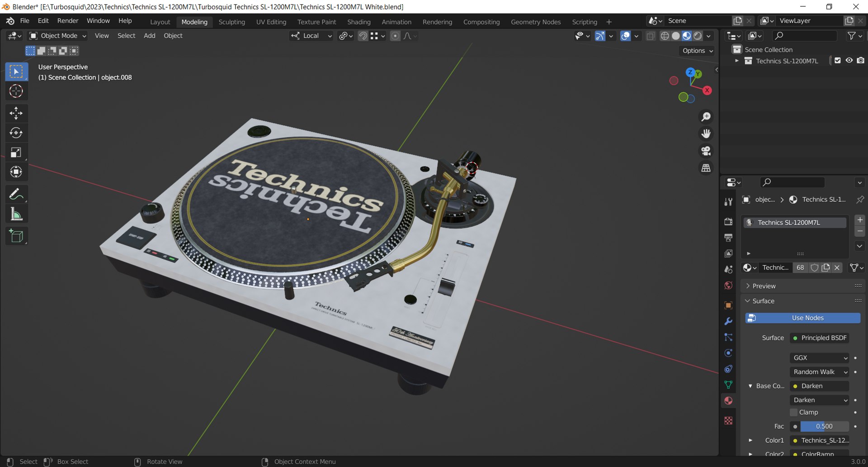Pick the Annotate pencil tool
This screenshot has height=467, width=868.
click(16, 195)
